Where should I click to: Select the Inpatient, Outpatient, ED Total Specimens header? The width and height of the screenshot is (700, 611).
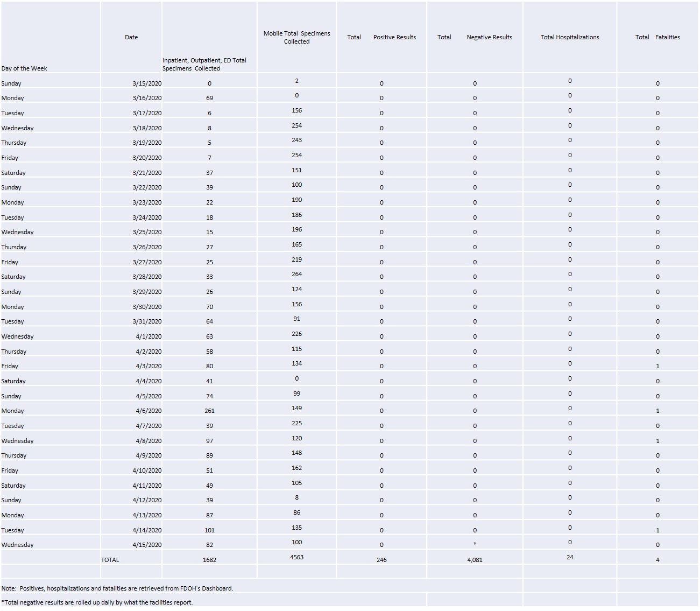(209, 37)
